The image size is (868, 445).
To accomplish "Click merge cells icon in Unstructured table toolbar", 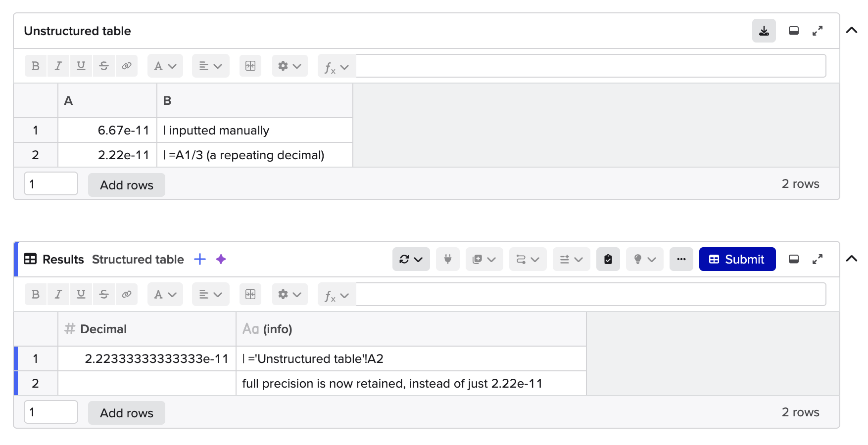I will [250, 66].
